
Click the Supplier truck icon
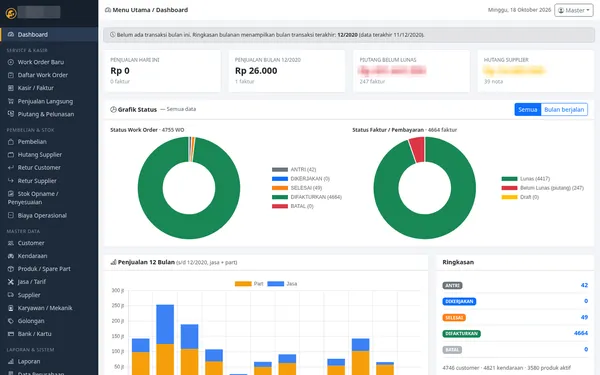coord(11,295)
